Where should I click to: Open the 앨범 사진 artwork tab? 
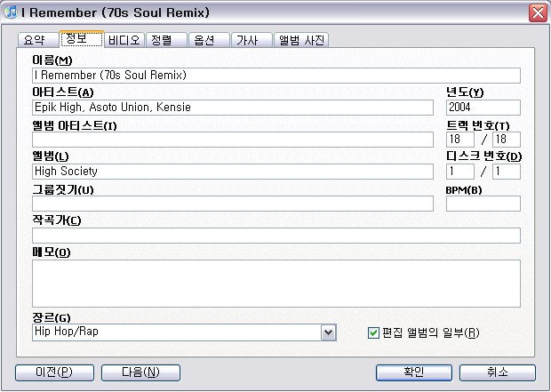tap(301, 40)
